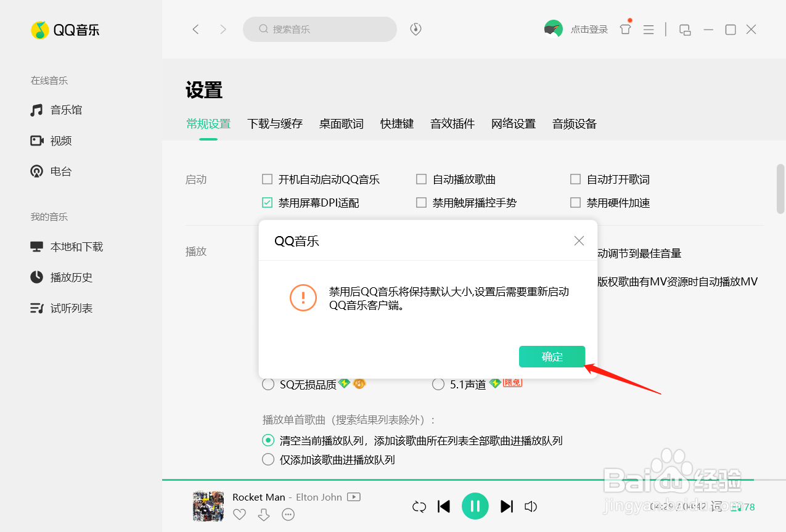Switch to the 下载与缓存 tab
The width and height of the screenshot is (786, 532).
pyautogui.click(x=275, y=123)
